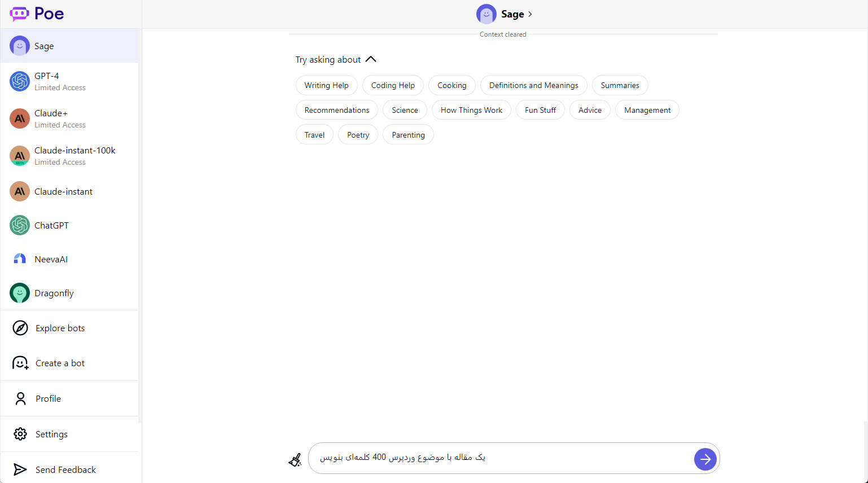This screenshot has width=868, height=483.
Task: Open Sage bot details via header chevron
Action: tap(530, 14)
